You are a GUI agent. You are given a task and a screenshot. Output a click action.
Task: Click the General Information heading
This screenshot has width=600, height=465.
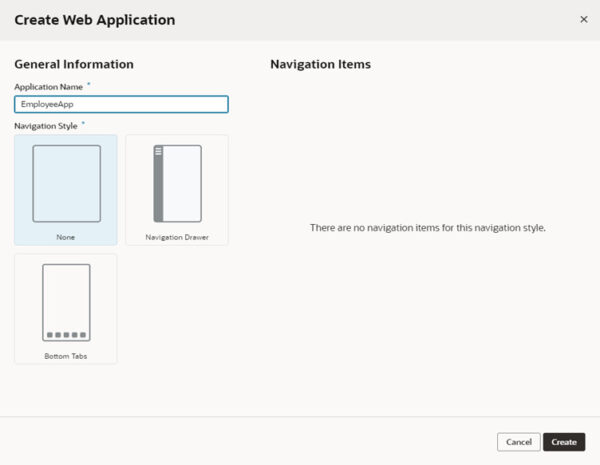click(74, 64)
